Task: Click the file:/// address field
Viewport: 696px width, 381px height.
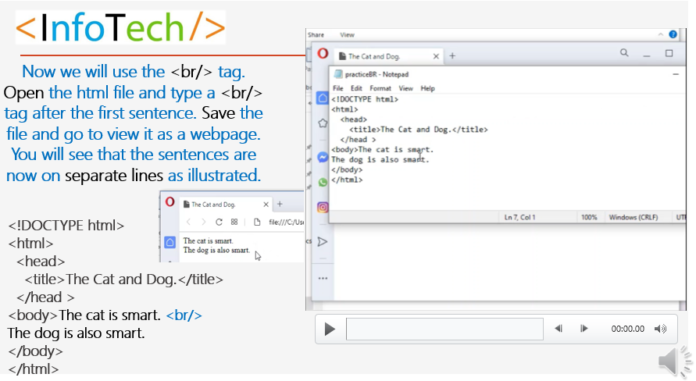Action: [x=286, y=222]
